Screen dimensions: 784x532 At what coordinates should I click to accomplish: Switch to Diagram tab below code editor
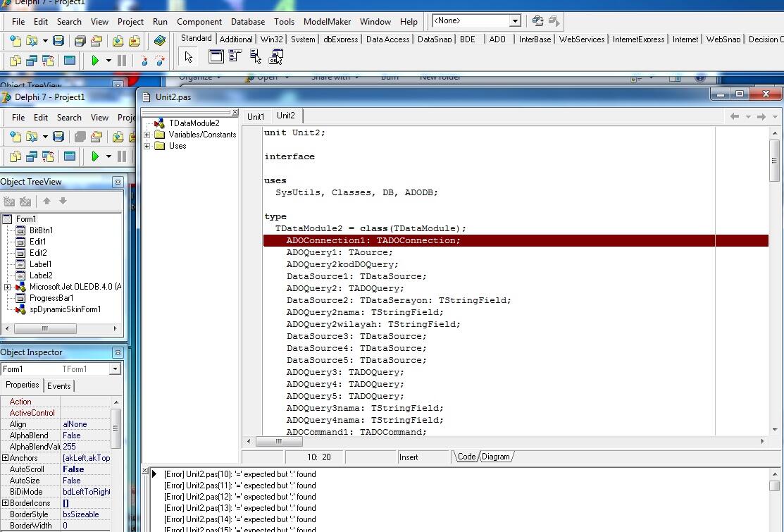click(495, 457)
